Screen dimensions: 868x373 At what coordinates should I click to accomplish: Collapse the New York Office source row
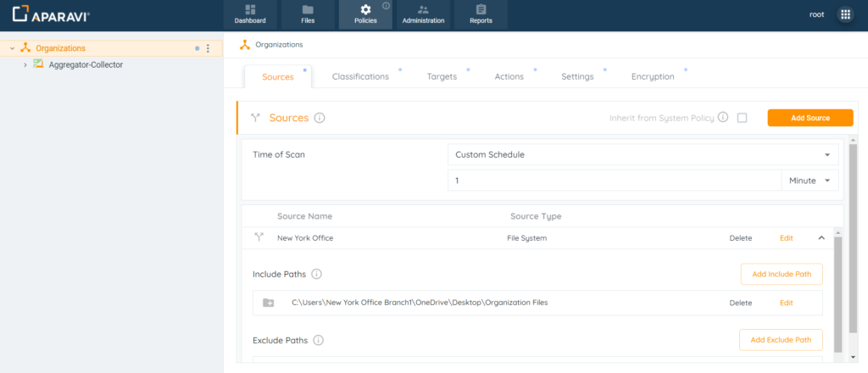point(821,238)
